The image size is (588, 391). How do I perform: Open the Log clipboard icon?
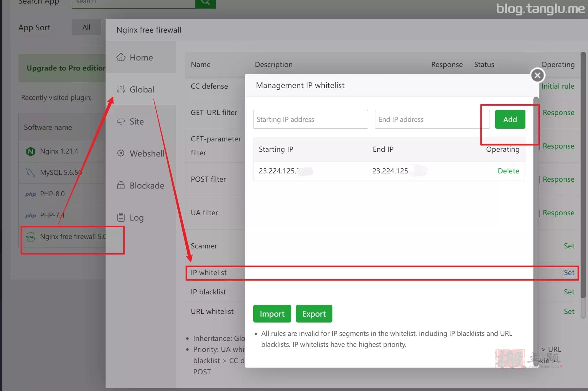click(121, 217)
